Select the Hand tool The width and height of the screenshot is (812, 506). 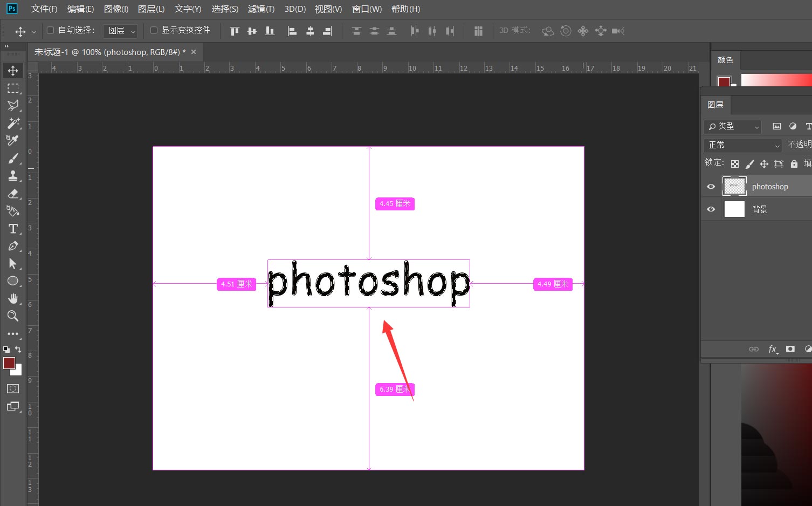[x=13, y=298]
